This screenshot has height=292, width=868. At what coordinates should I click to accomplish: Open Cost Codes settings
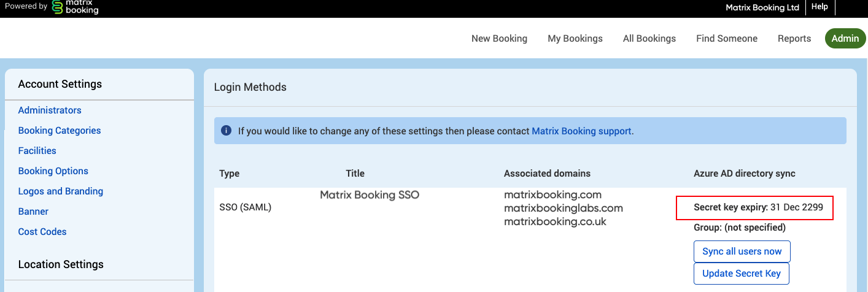tap(42, 232)
